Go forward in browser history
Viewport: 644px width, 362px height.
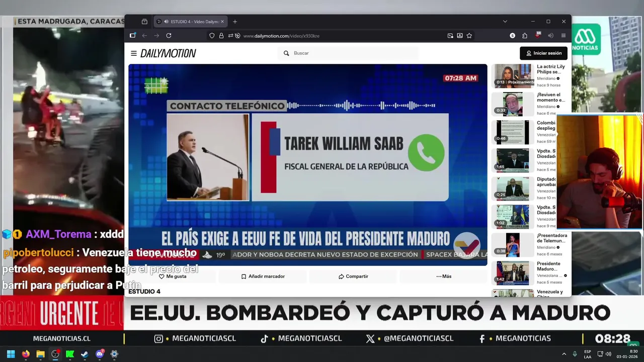[156, 36]
